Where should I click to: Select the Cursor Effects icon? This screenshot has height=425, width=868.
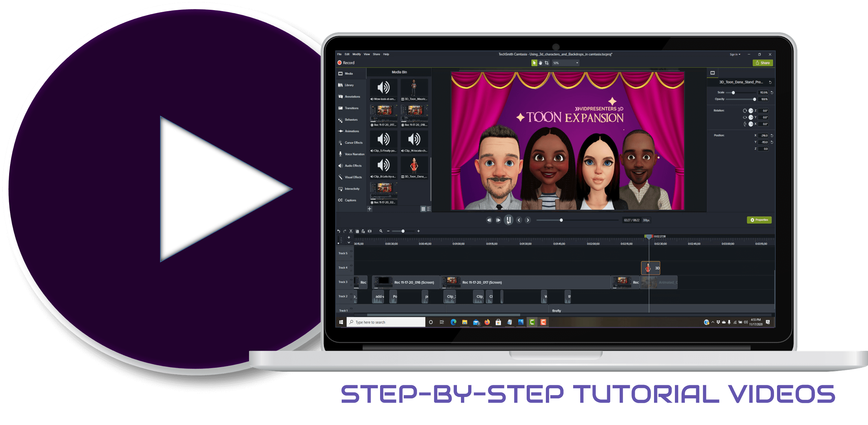point(340,143)
